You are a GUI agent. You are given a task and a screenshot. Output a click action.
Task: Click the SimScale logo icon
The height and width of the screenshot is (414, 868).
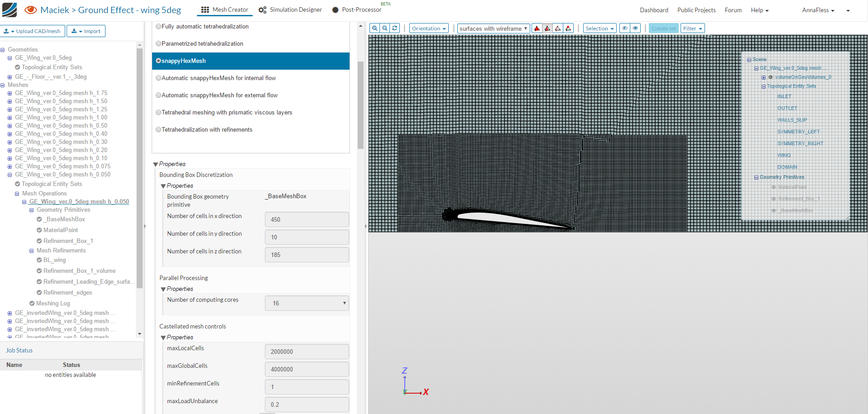click(10, 10)
